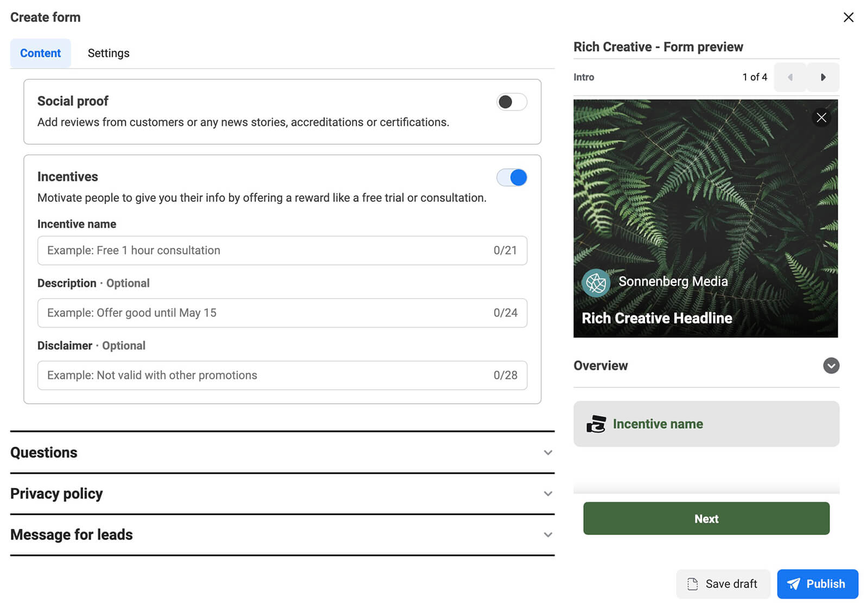868x603 pixels.
Task: Focus the Incentive name input field
Action: [282, 250]
